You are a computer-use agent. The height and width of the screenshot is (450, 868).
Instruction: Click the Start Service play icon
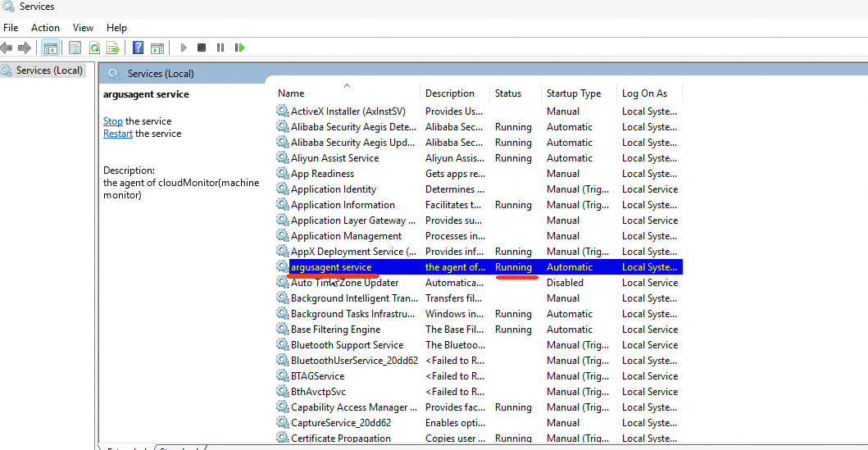pyautogui.click(x=184, y=48)
